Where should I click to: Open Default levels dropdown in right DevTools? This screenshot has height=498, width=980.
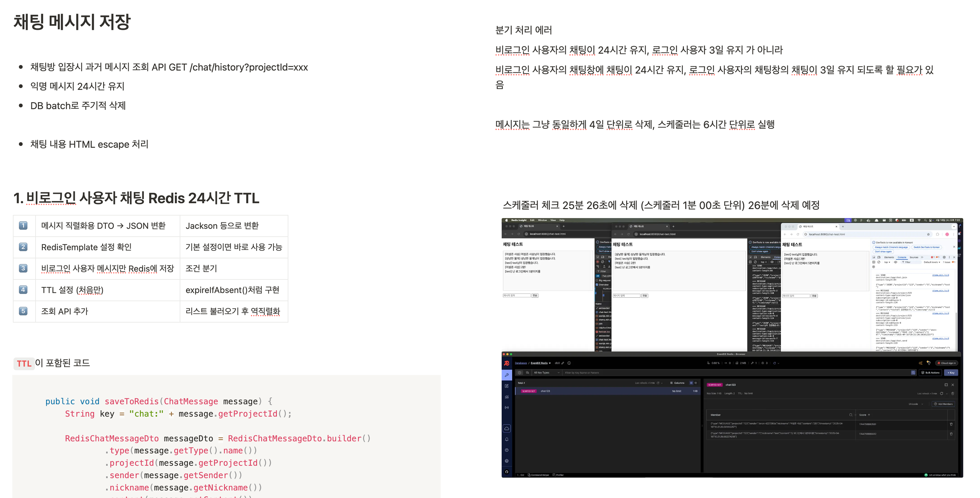932,262
